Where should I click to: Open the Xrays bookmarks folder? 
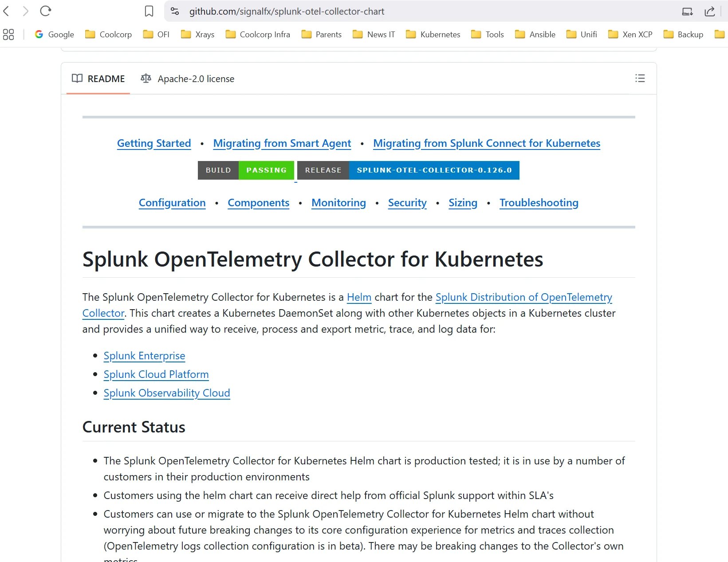tap(198, 34)
